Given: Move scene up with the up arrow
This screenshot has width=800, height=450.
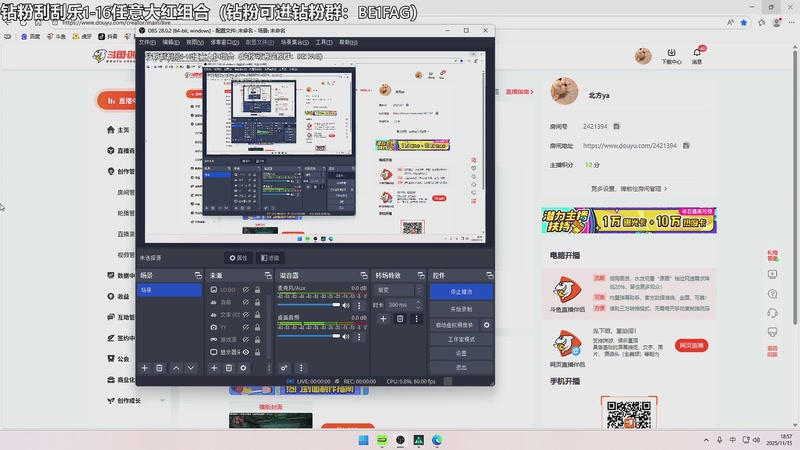Looking at the screenshot, I should 176,368.
